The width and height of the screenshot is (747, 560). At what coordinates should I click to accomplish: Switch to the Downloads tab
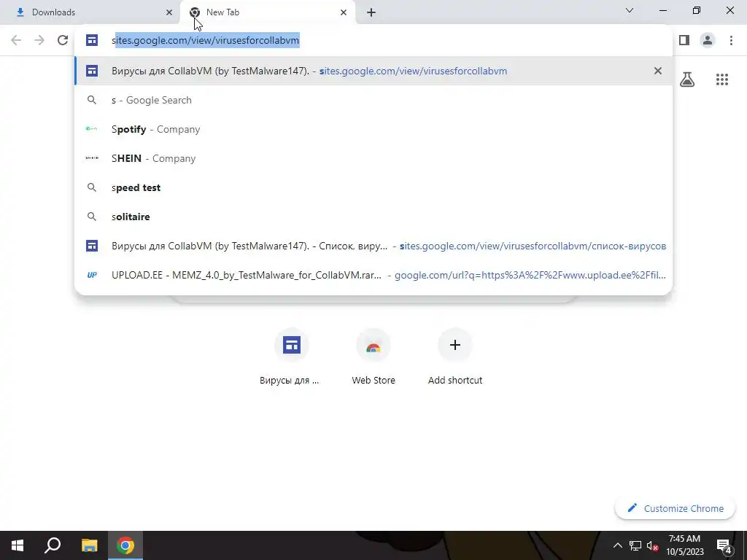click(x=90, y=12)
